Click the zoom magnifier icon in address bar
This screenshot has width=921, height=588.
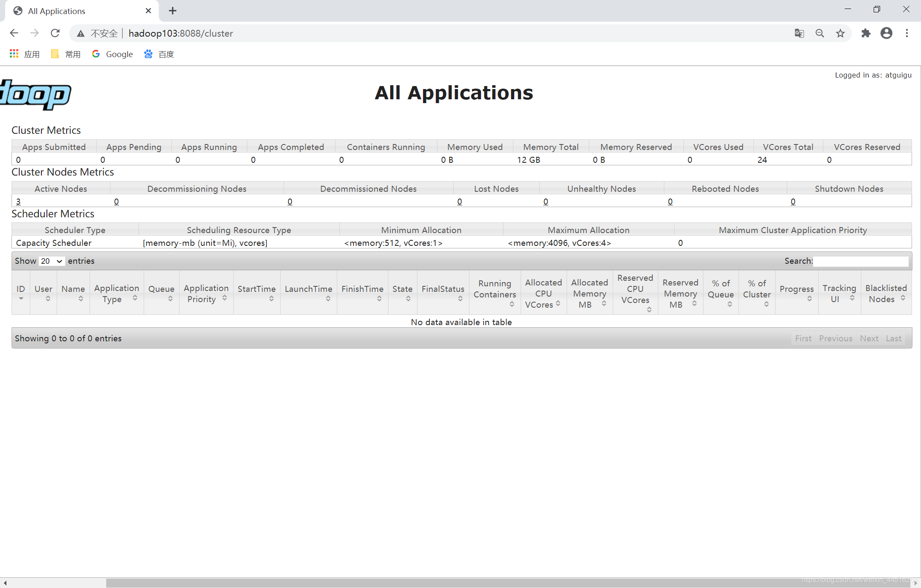coord(820,33)
